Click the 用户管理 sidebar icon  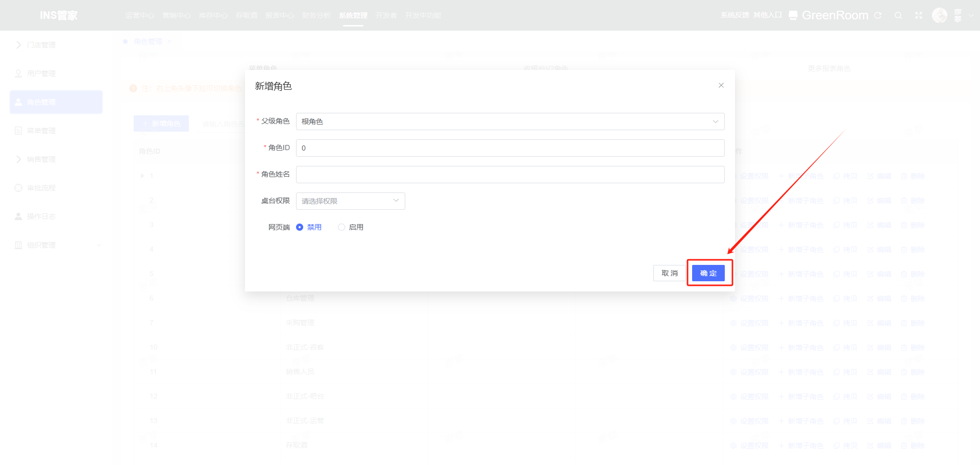pos(18,74)
